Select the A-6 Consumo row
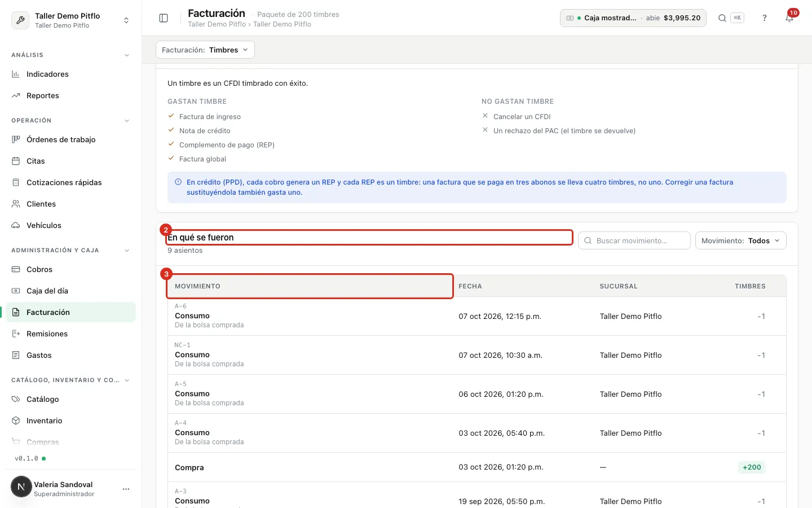Screen dimensions: 812x508 477,316
